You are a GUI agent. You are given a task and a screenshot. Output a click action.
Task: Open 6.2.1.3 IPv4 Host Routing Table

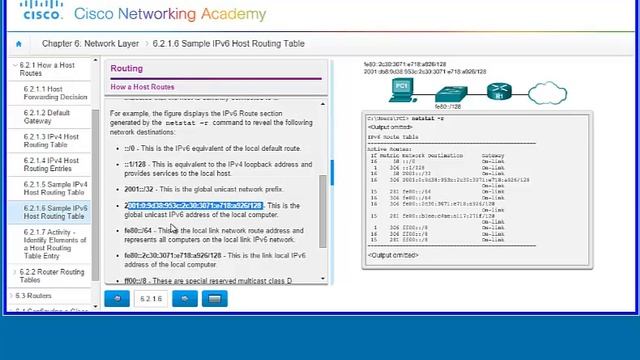[x=51, y=141]
